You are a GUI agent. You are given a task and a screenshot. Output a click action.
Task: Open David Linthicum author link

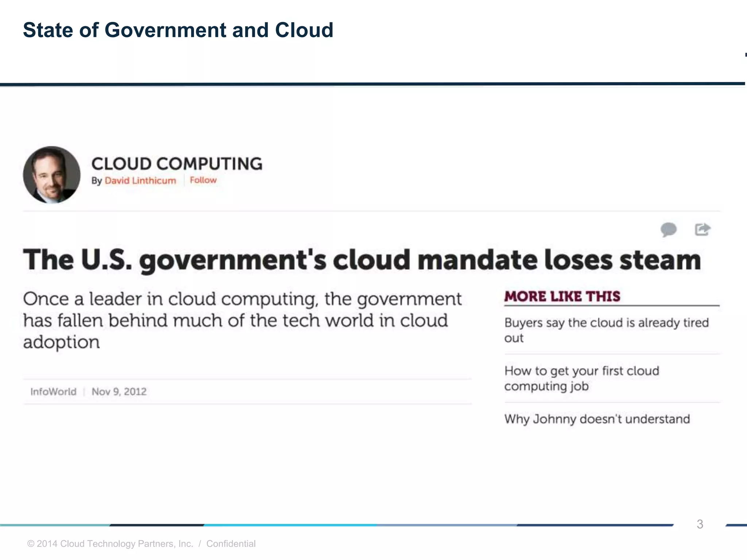[140, 180]
